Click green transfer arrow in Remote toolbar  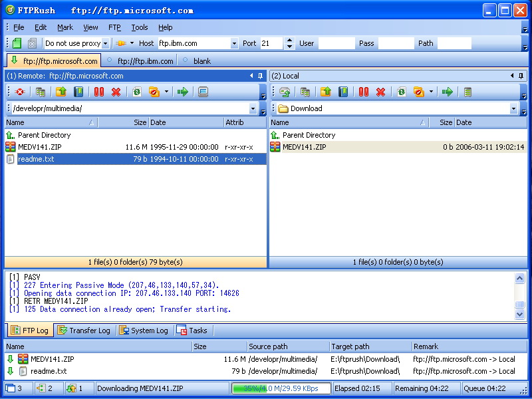pyautogui.click(x=182, y=92)
